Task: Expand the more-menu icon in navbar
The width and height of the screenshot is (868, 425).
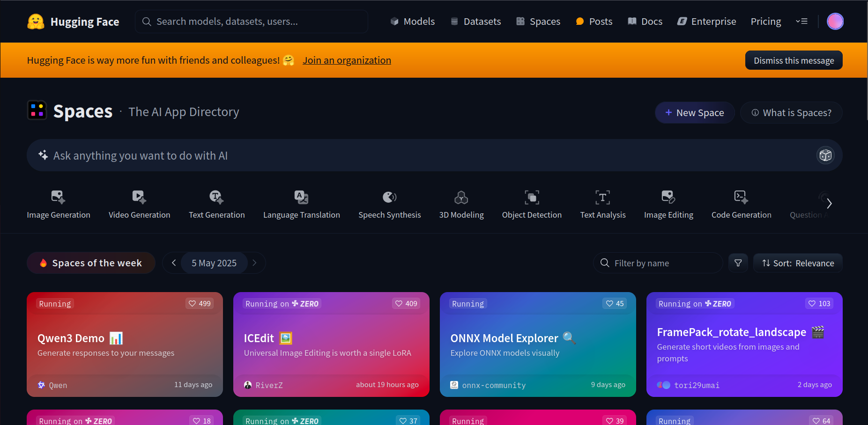Action: pos(801,21)
